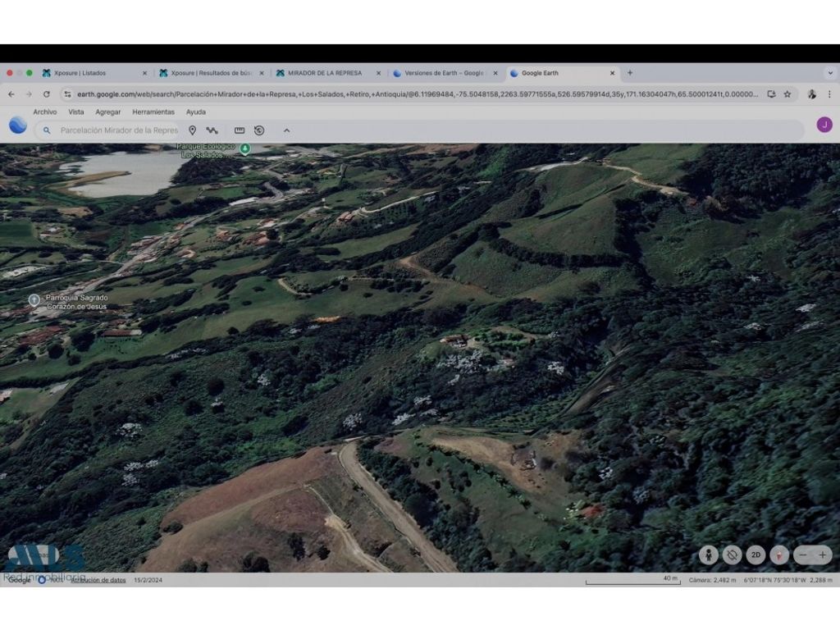The image size is (840, 630).
Task: Select the draw path tool icon
Action: point(212,130)
